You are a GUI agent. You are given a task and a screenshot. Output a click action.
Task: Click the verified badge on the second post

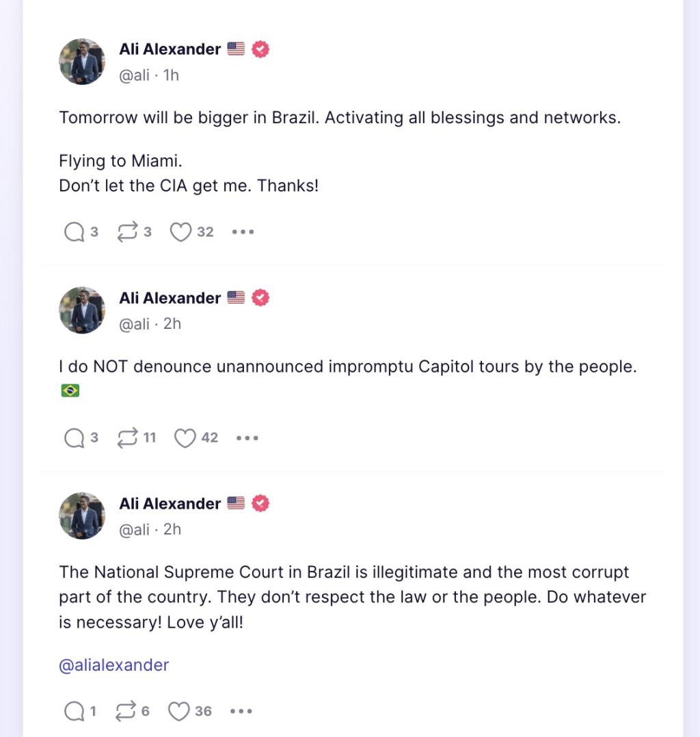click(x=260, y=298)
